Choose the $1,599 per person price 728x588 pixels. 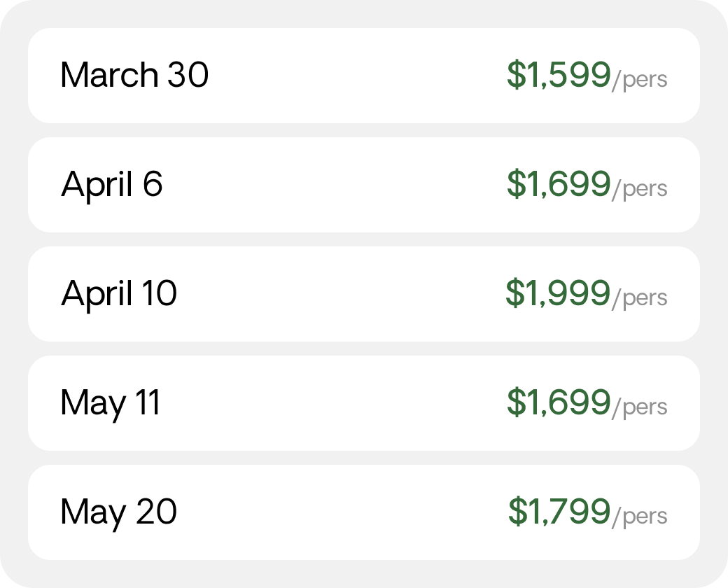[559, 75]
